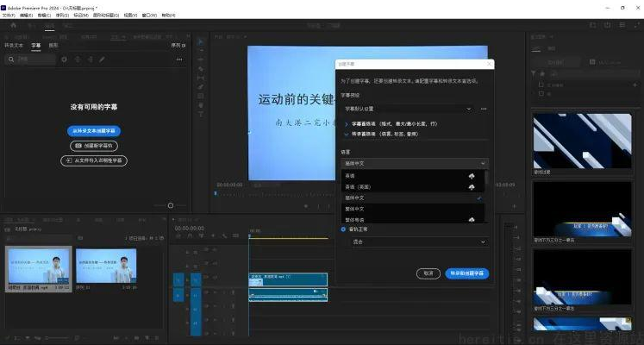
Task: Select the 音轨正常 radio button
Action: 343,229
